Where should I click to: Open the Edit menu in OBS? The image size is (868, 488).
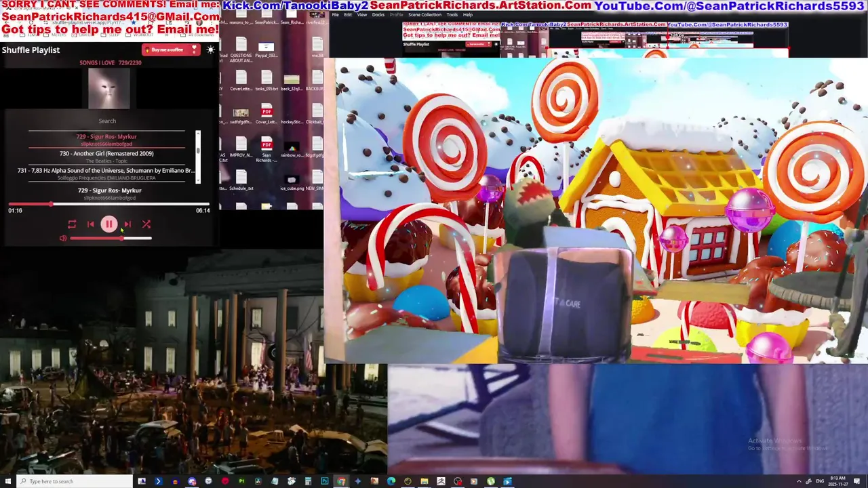348,14
